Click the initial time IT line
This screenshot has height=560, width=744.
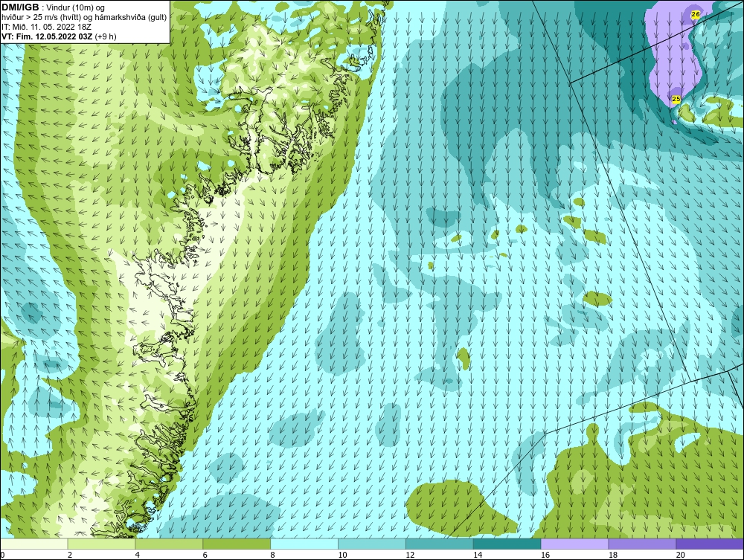[46, 27]
